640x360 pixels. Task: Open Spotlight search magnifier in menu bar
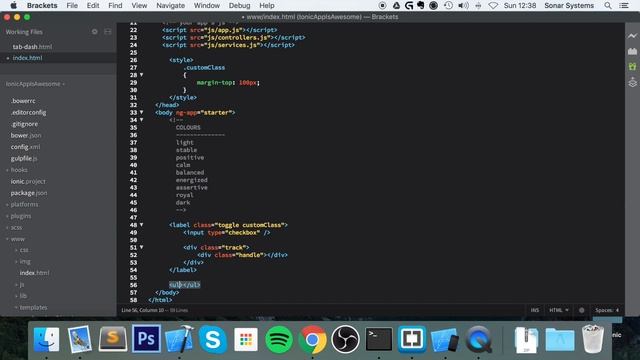click(x=608, y=6)
